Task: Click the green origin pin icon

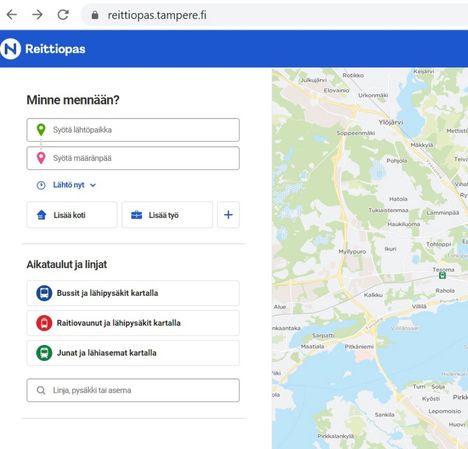Action: pos(41,130)
